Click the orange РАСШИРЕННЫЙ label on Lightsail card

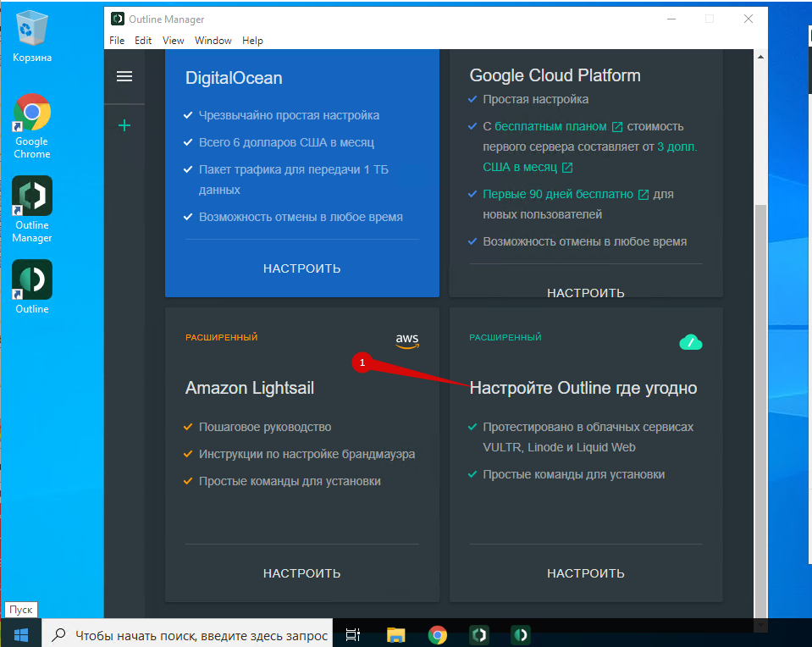[x=221, y=337]
